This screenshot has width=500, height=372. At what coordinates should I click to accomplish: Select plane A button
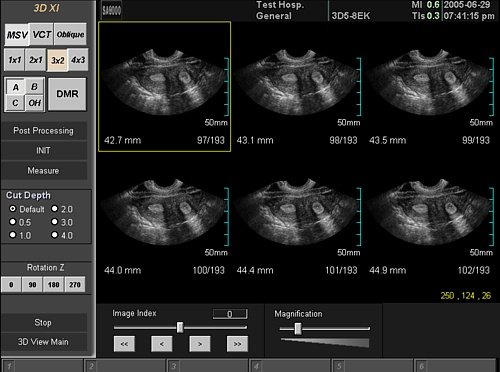(x=15, y=87)
